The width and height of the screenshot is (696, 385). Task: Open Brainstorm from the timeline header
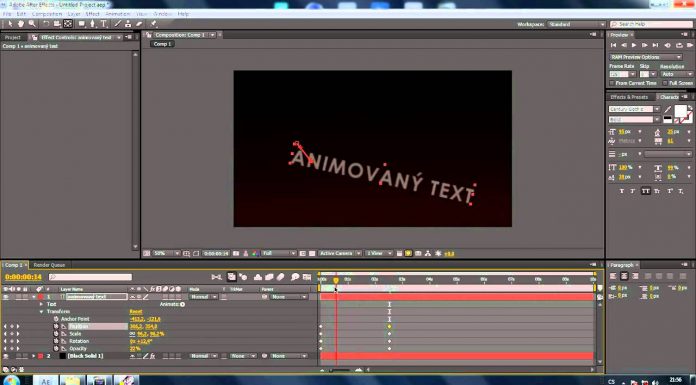295,277
